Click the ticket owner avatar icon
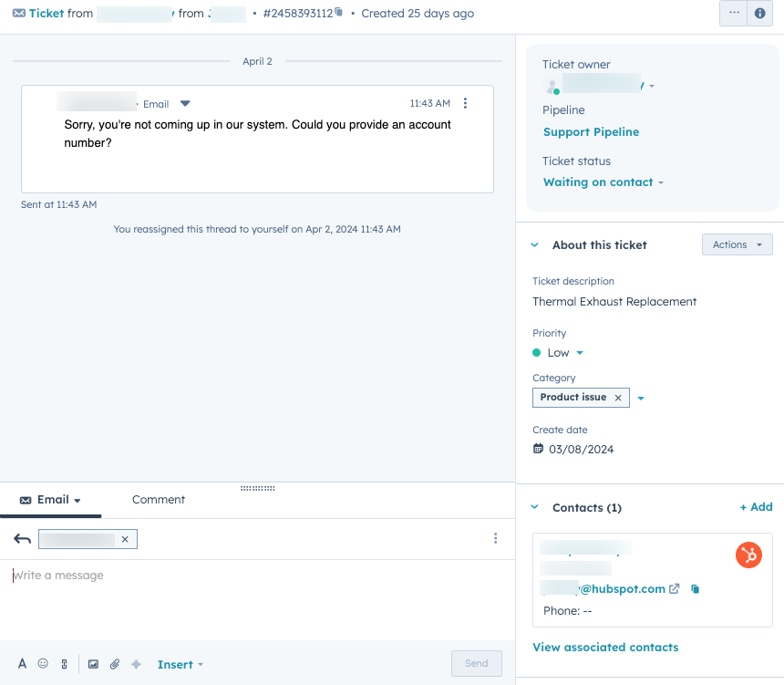Image resolution: width=784 pixels, height=685 pixels. coord(552,86)
